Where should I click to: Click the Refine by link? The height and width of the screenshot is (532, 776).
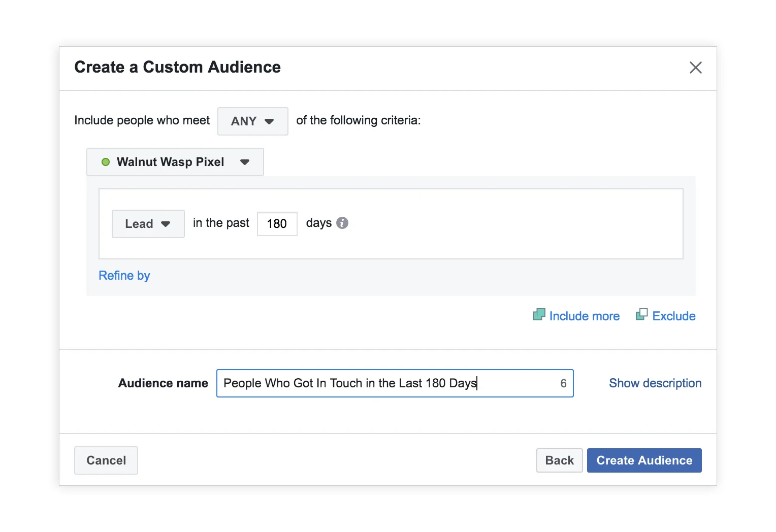[124, 276]
